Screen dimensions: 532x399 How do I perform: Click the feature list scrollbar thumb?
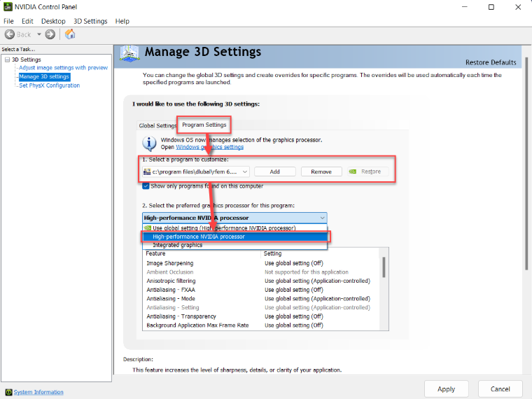click(x=384, y=267)
